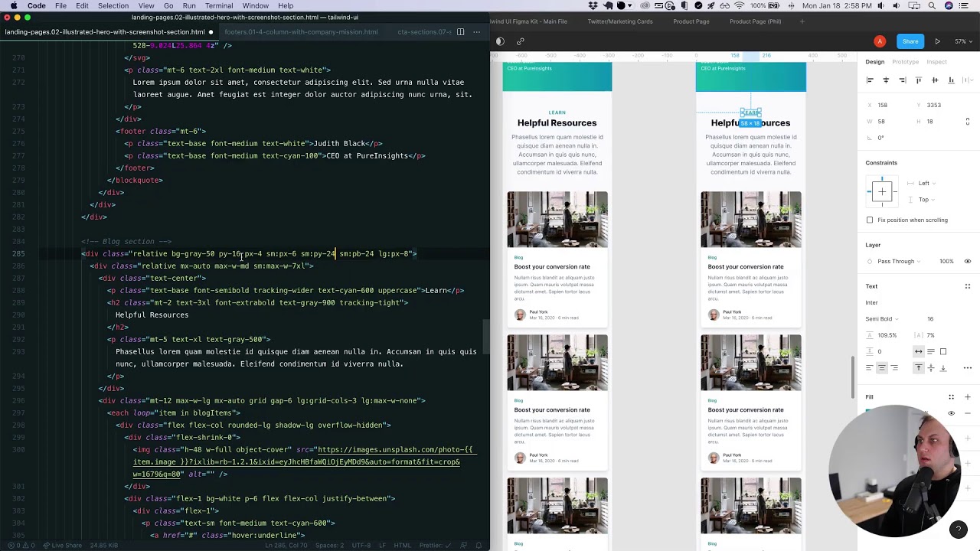Image resolution: width=980 pixels, height=551 pixels.
Task: Enable Fix position when scrolling
Action: [871, 220]
